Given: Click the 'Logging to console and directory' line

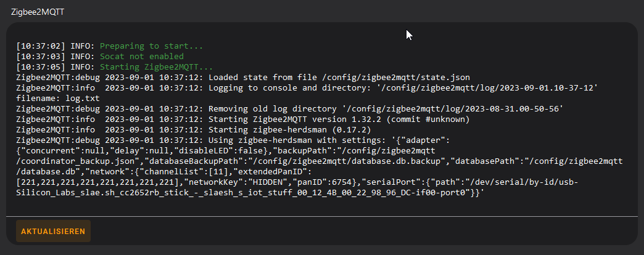Looking at the screenshot, I should [x=307, y=87].
